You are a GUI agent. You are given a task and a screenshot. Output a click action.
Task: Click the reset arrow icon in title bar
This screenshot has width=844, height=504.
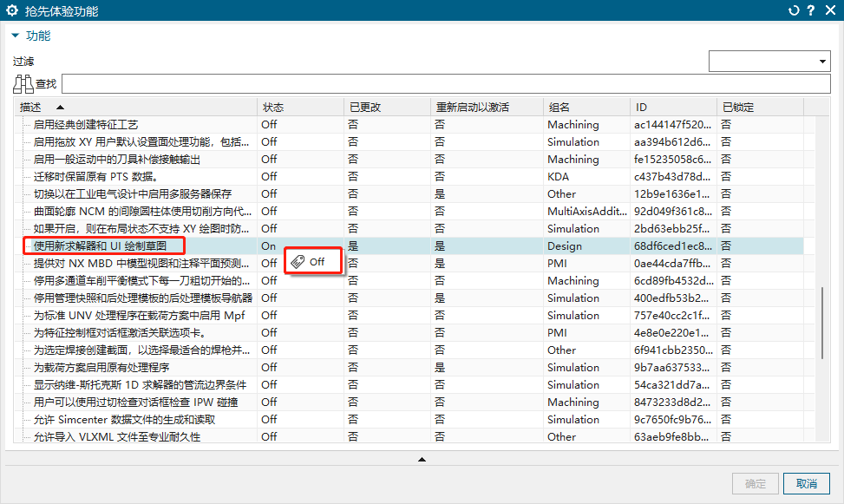pos(794,10)
